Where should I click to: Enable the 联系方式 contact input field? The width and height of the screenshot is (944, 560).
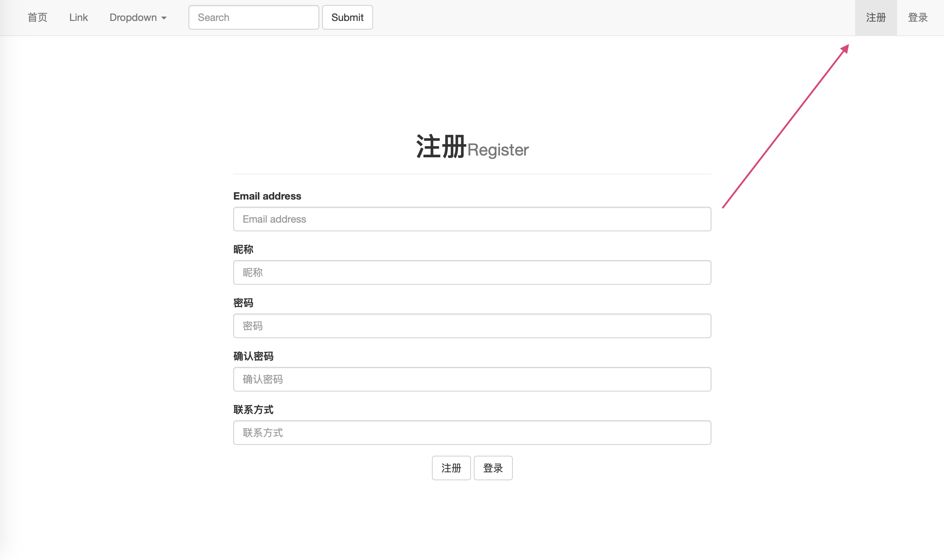tap(472, 433)
